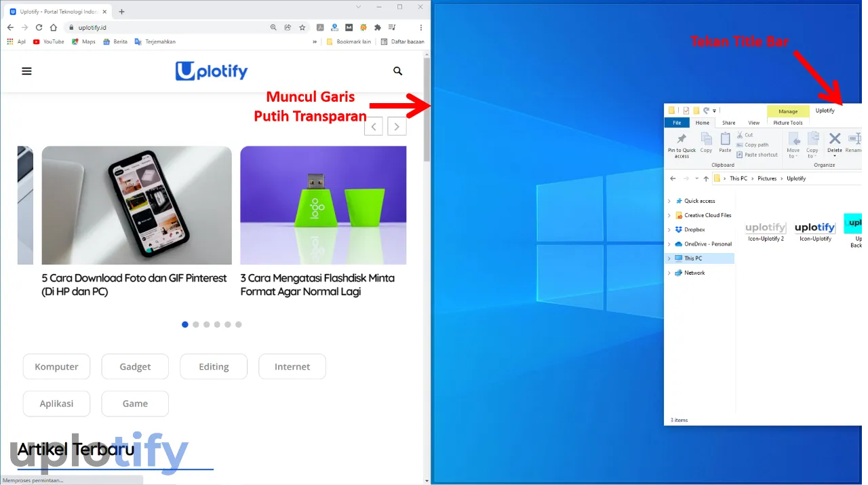Open the Extensions puzzle icon
Image resolution: width=868 pixels, height=485 pixels.
click(x=378, y=28)
